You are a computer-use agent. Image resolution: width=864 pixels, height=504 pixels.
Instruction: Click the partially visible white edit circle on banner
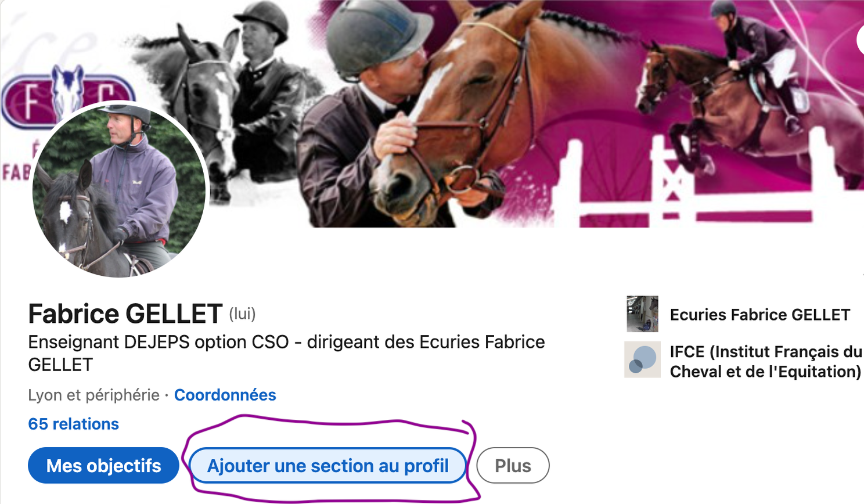tap(860, 39)
